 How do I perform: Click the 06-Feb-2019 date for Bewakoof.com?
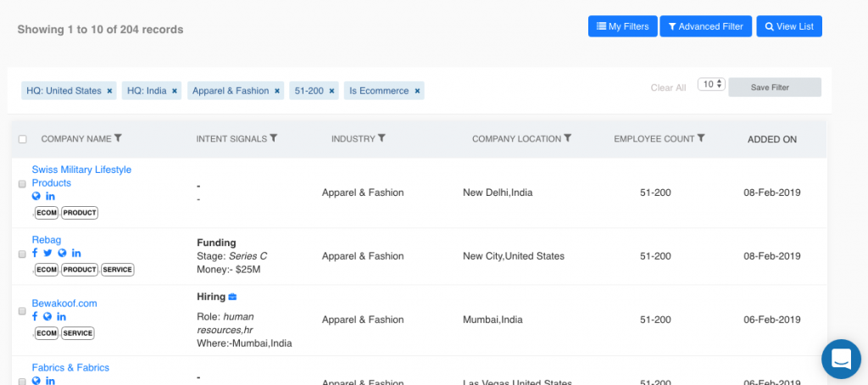[771, 320]
